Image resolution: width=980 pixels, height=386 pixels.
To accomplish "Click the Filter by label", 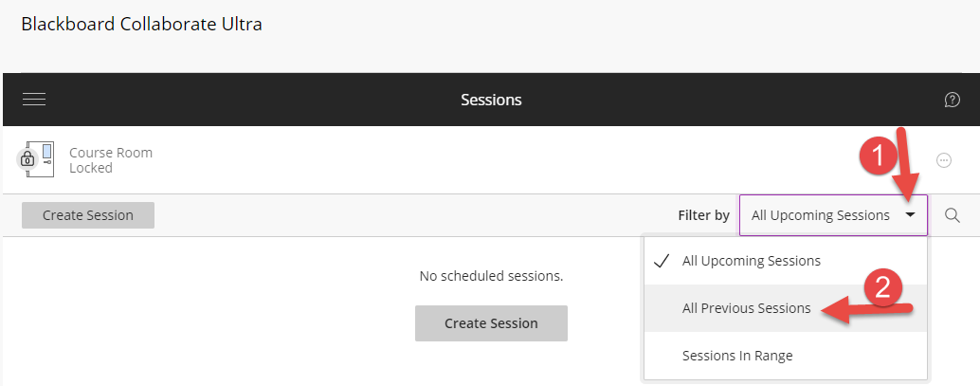I will pyautogui.click(x=703, y=215).
